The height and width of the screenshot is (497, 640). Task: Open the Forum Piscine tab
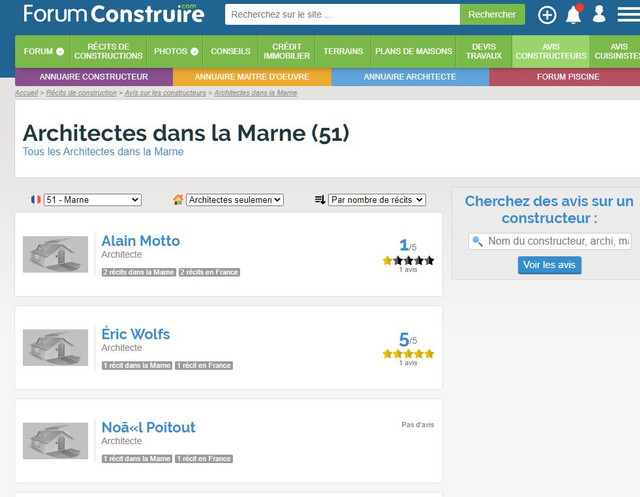[566, 77]
